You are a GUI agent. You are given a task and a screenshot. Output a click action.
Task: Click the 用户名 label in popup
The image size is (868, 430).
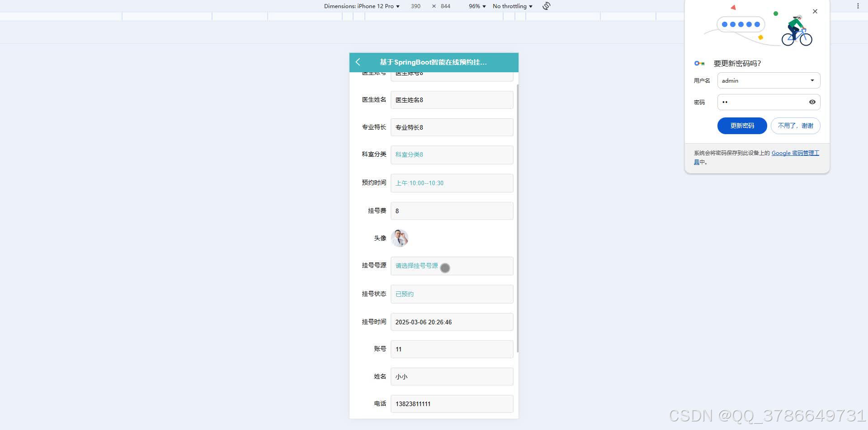[x=702, y=80]
